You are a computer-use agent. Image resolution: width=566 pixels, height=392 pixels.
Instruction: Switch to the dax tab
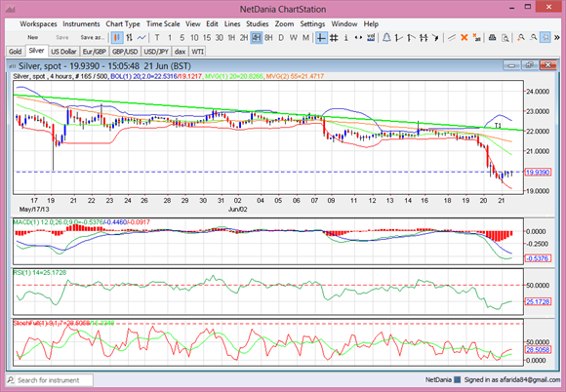(x=180, y=52)
